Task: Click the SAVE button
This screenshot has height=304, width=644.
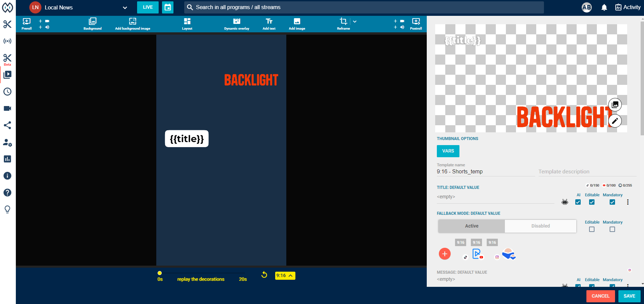Action: pyautogui.click(x=629, y=296)
